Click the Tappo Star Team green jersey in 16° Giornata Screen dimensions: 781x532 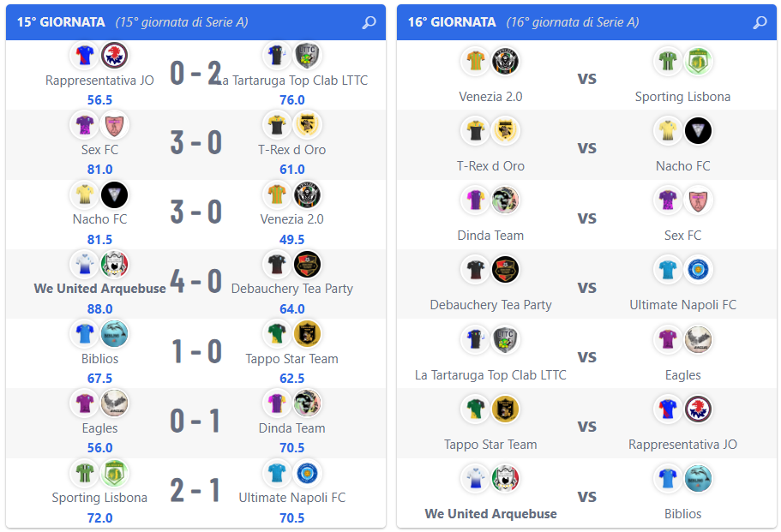click(476, 409)
